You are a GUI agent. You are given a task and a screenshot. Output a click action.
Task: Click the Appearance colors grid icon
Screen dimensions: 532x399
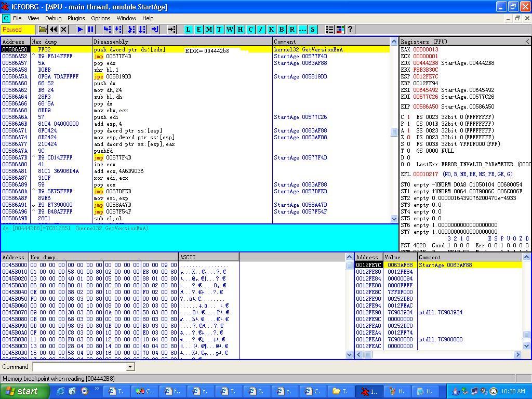pyautogui.click(x=340, y=30)
